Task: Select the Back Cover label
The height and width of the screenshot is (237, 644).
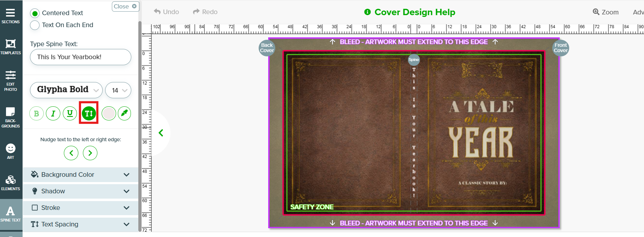Action: coord(267,48)
